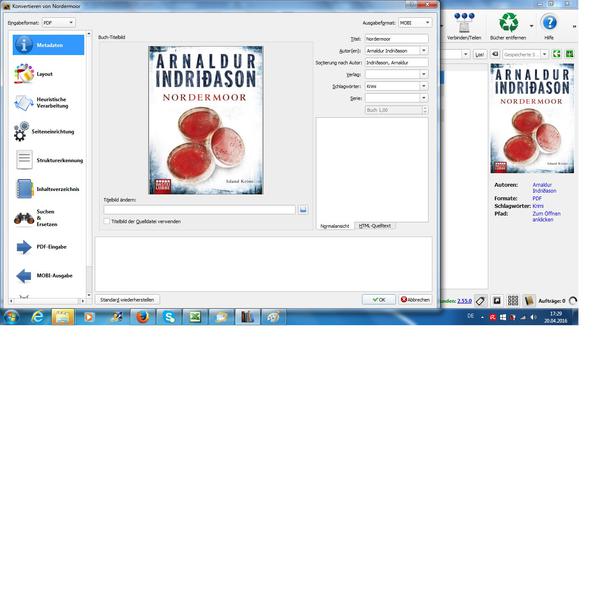Click in the Titel input field

coord(396,39)
